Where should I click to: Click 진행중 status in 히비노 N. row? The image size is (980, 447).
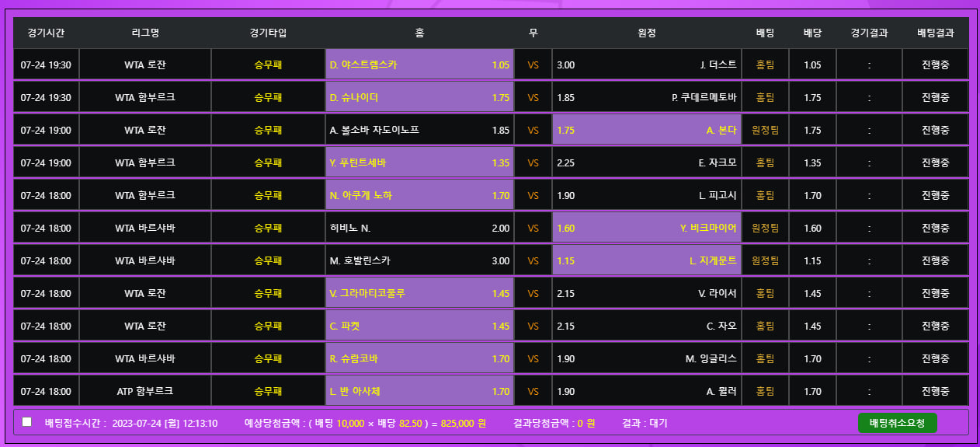[x=935, y=229]
